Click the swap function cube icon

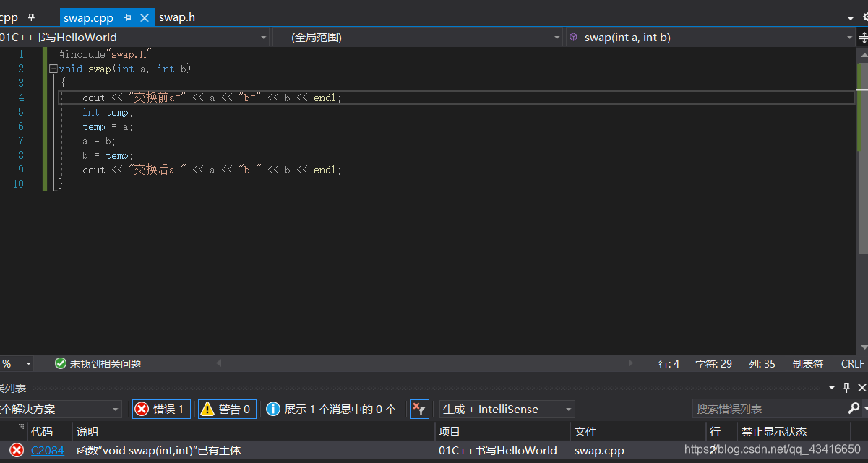coord(573,37)
